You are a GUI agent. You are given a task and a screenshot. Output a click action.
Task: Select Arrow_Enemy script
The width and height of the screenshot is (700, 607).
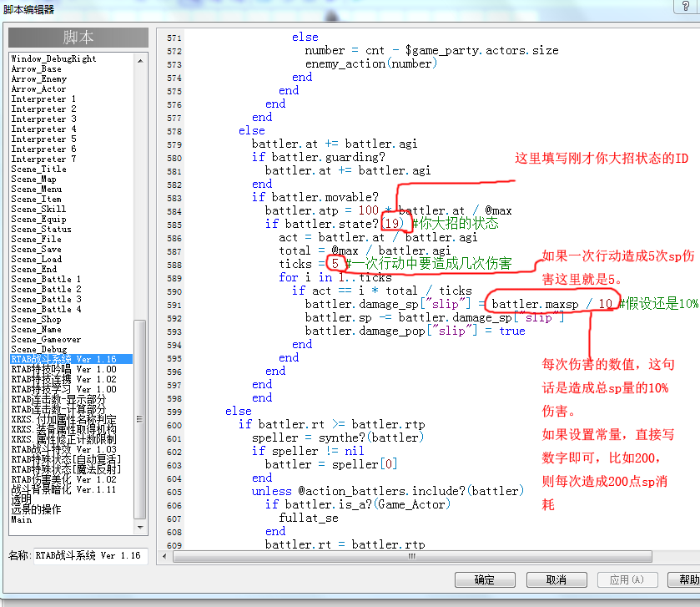(39, 79)
